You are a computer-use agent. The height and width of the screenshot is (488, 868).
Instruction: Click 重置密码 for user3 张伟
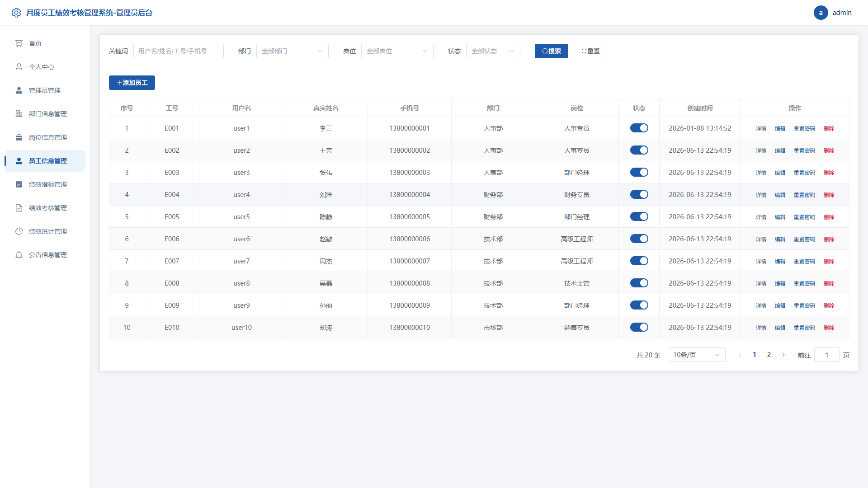[804, 173]
